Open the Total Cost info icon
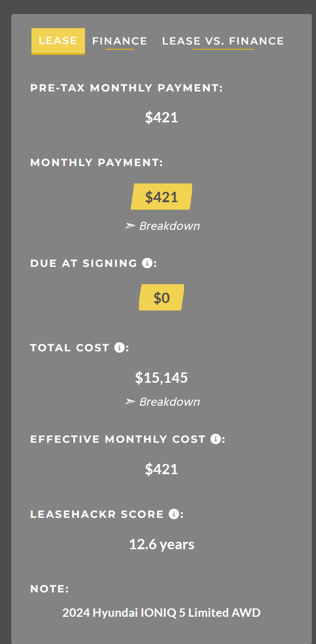The image size is (316, 644). point(119,348)
